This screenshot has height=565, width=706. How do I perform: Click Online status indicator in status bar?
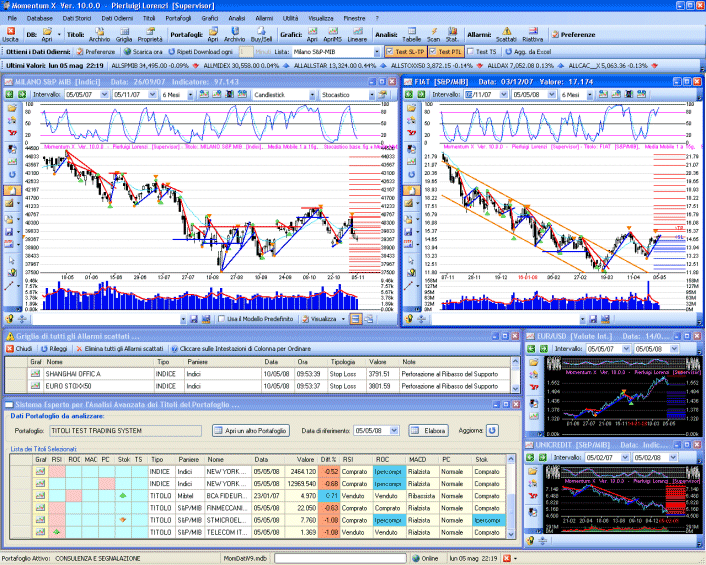pyautogui.click(x=425, y=558)
